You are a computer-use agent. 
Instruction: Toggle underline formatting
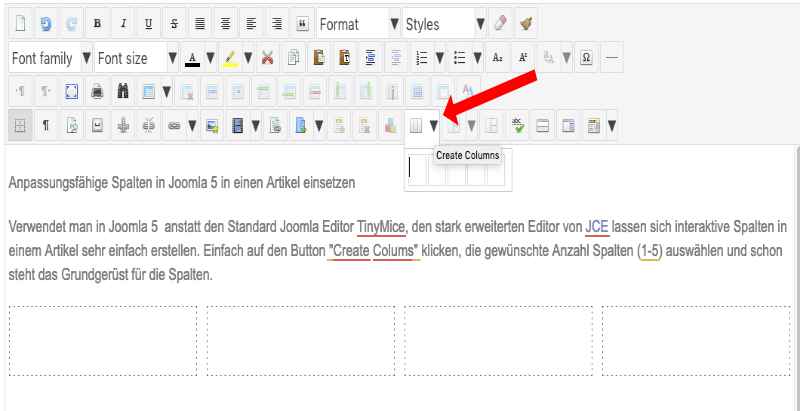tap(150, 22)
